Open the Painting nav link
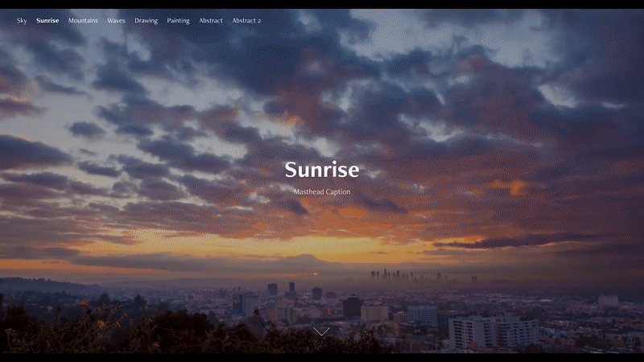644x362 pixels. tap(178, 21)
